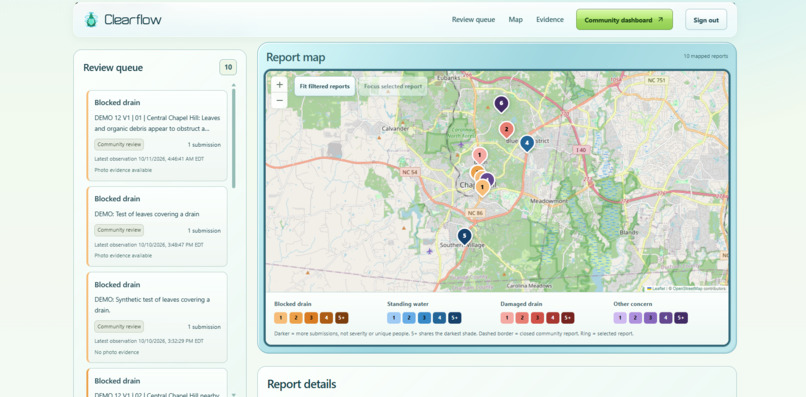The height and width of the screenshot is (397, 806).
Task: Click Blocked drain legend swatch 1
Action: coord(280,318)
